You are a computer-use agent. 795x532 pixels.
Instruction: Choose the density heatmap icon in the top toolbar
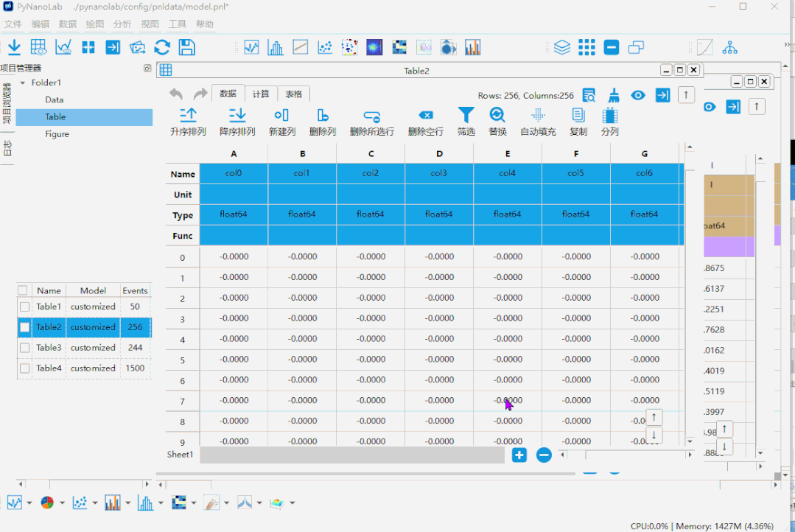point(374,47)
